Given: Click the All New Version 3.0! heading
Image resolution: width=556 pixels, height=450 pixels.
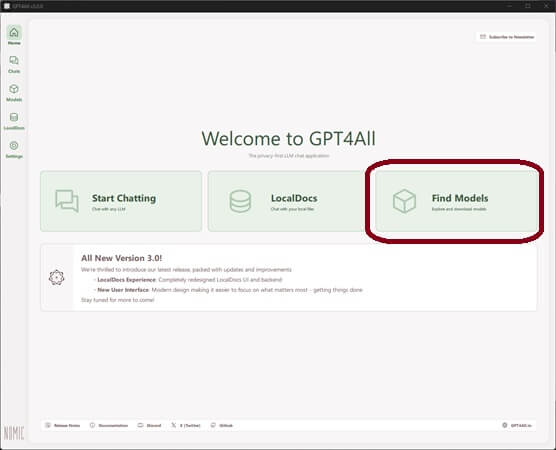Looking at the screenshot, I should pyautogui.click(x=122, y=258).
